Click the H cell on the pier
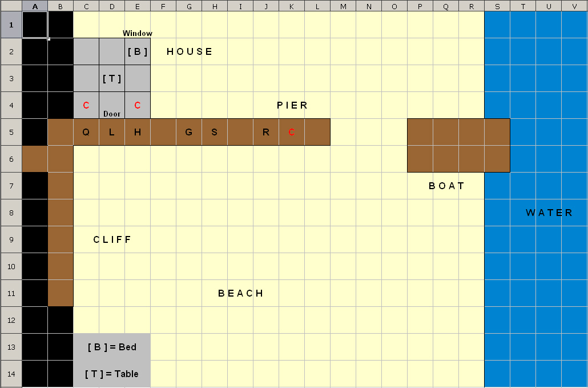Image resolution: width=588 pixels, height=388 pixels. click(x=138, y=132)
